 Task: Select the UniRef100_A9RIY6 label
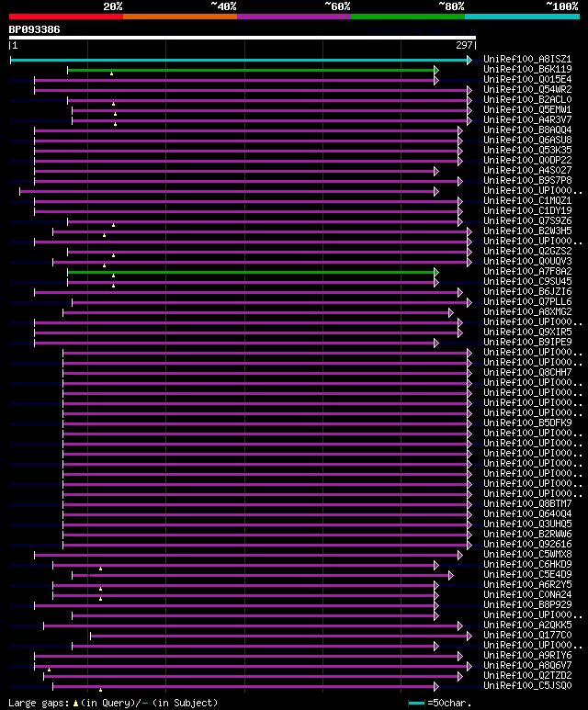pos(527,655)
